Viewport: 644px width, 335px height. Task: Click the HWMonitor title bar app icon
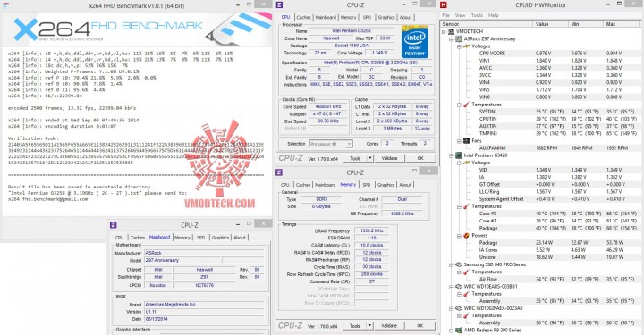(x=444, y=5)
